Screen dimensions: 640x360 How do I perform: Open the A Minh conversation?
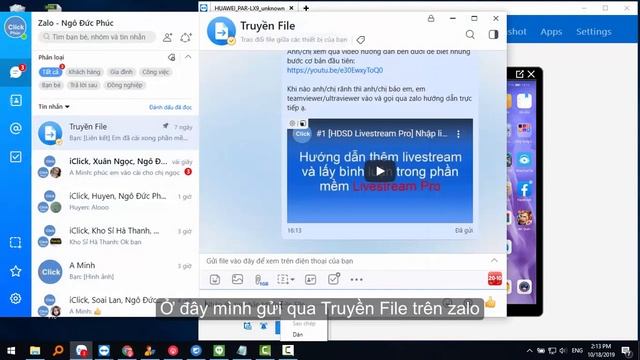(x=115, y=271)
